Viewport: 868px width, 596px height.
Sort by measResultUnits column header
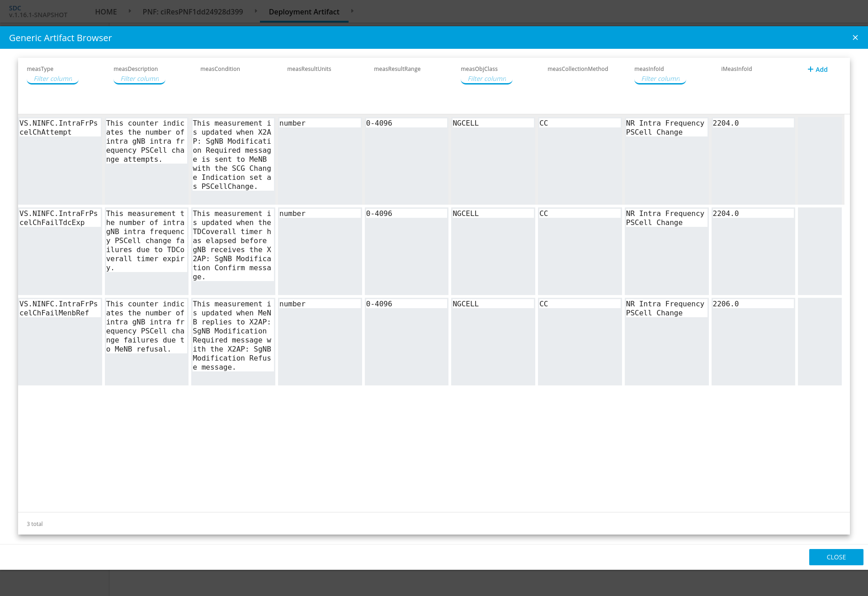coord(309,69)
